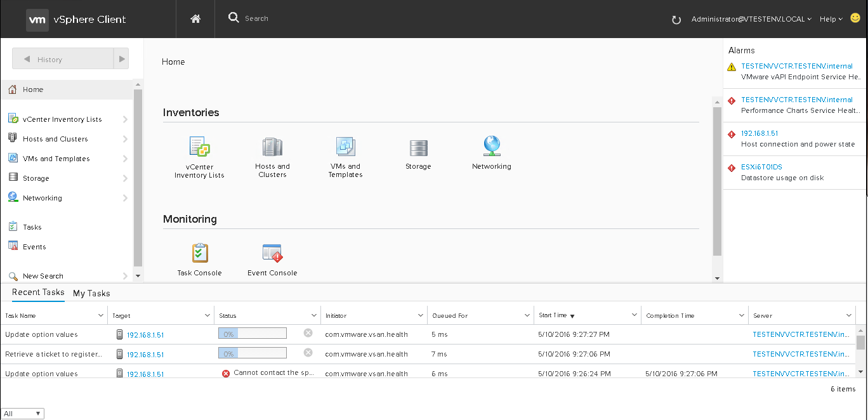
Task: Open the Hosts and Clusters inventory icon
Action: (x=272, y=147)
